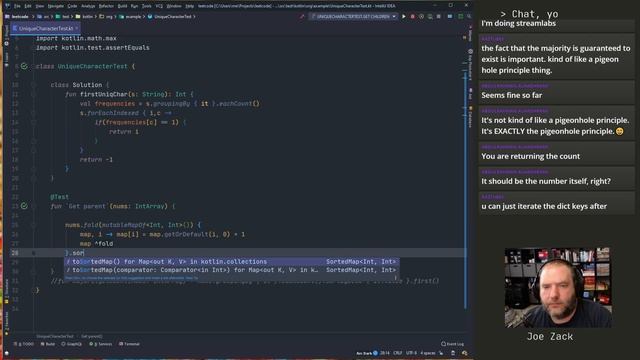Run with coverage icon in toolbar
640x360 pixels.
tap(421, 16)
